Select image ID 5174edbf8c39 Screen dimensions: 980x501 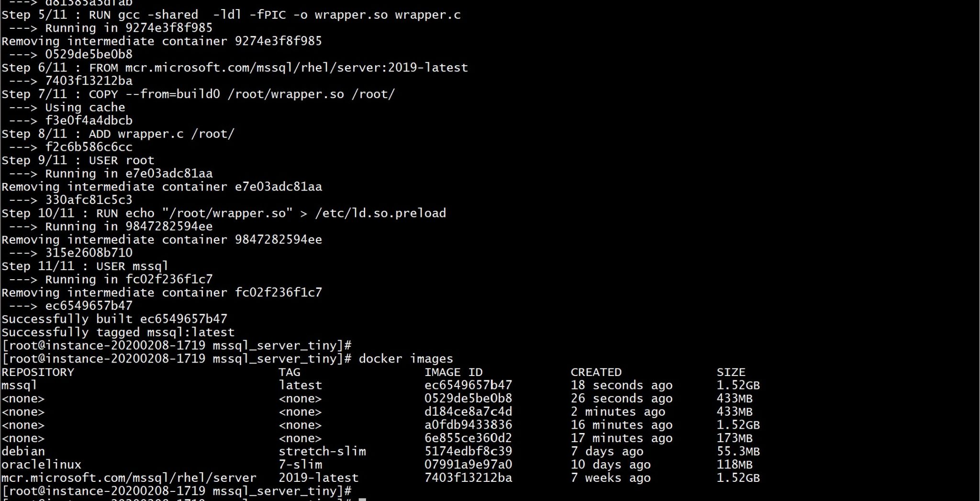(x=468, y=451)
